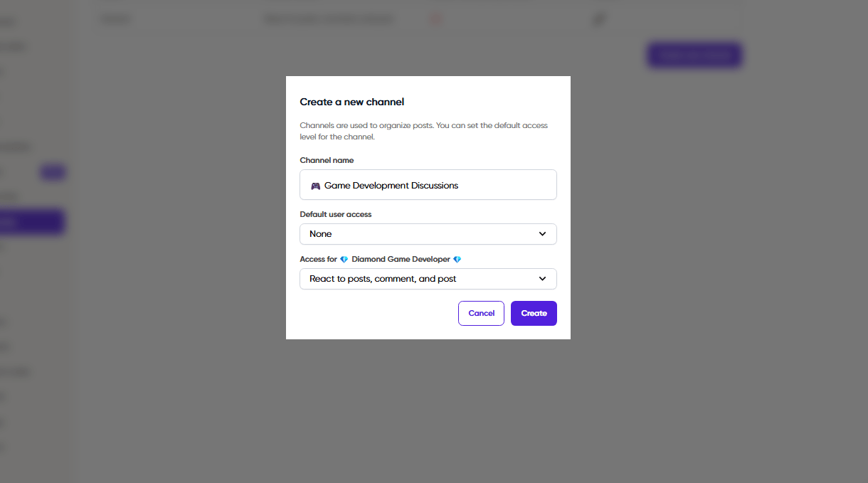Image resolution: width=868 pixels, height=483 pixels.
Task: Focus the Channel name text field
Action: 434,185
